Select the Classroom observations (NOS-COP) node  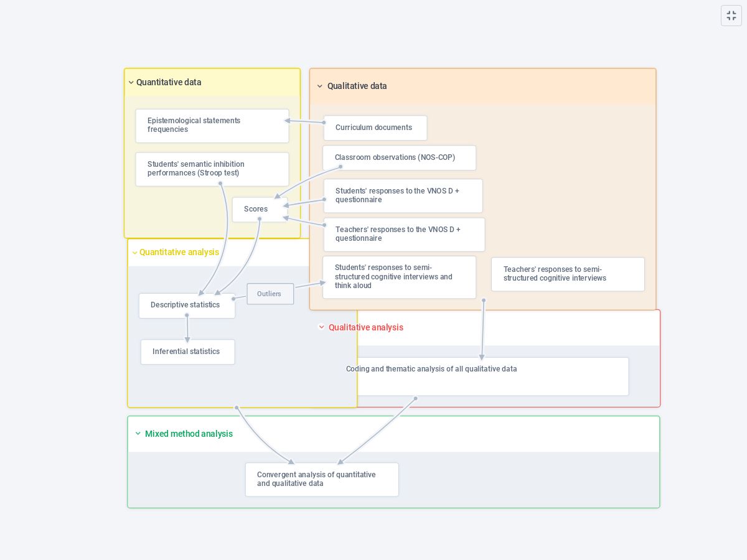[x=399, y=157]
